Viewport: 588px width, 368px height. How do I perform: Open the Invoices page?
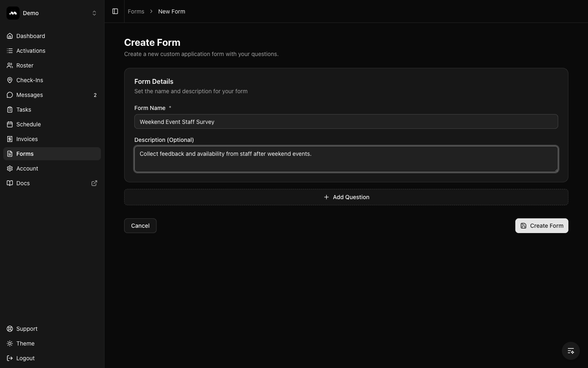tap(27, 139)
